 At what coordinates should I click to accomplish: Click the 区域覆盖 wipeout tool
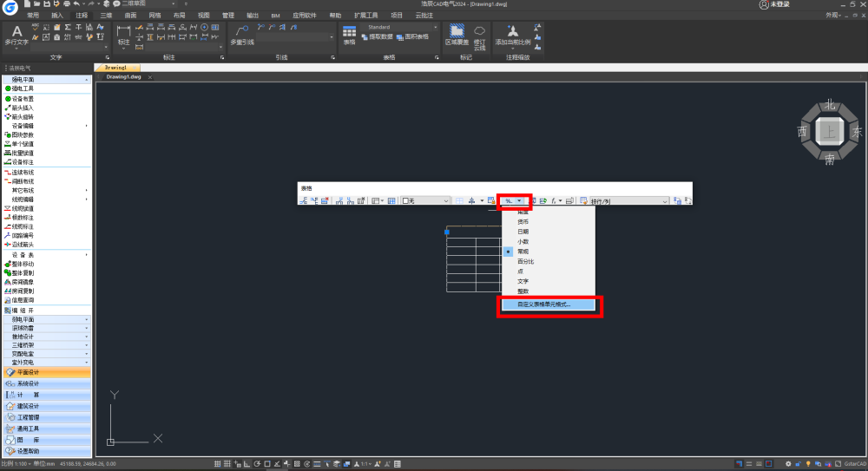point(457,36)
